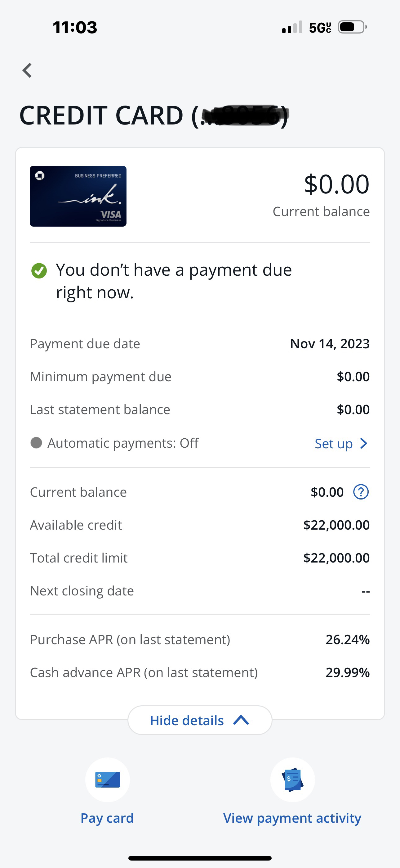The height and width of the screenshot is (868, 400).
Task: Tap the Available credit amount
Action: click(x=336, y=525)
